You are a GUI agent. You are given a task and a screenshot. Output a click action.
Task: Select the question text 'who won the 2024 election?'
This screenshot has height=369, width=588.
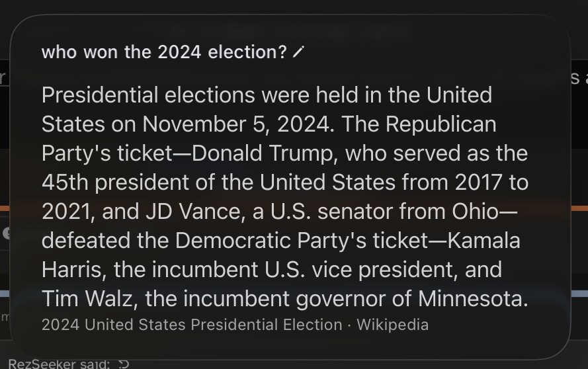click(x=164, y=52)
